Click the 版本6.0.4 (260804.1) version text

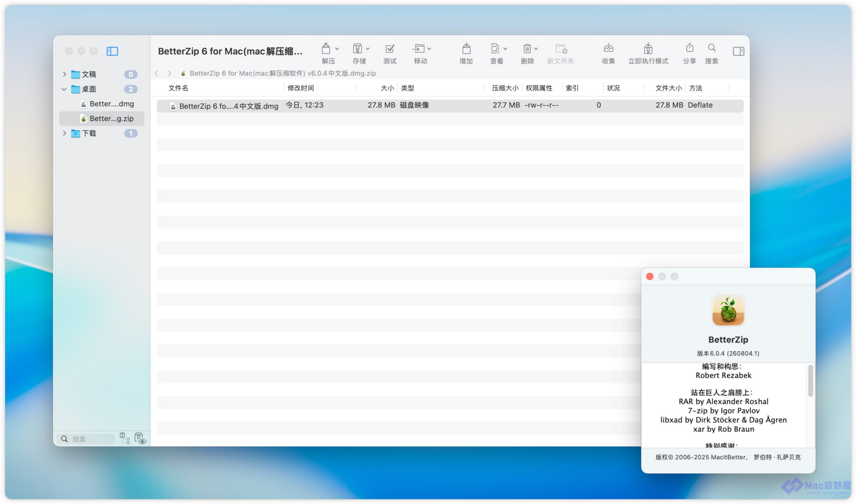(728, 353)
